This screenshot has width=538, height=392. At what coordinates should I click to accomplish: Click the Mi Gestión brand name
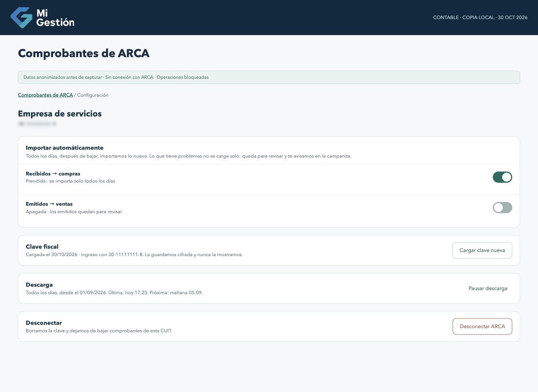point(55,18)
